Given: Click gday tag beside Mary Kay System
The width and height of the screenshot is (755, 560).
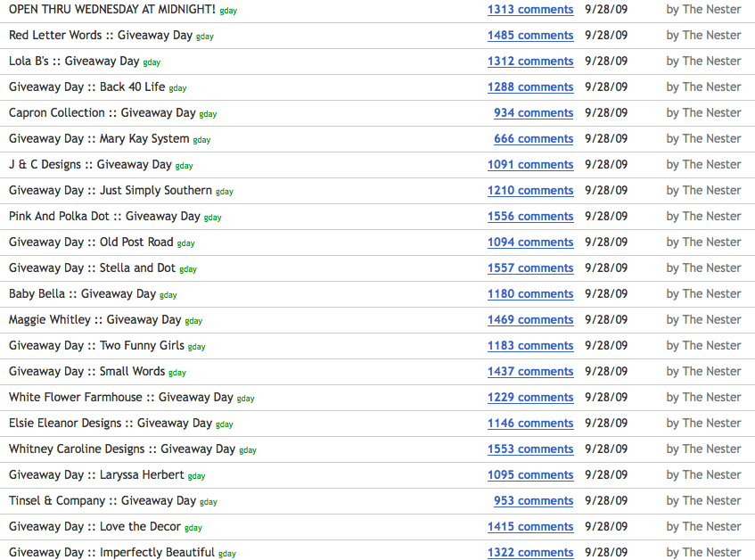Looking at the screenshot, I should pyautogui.click(x=201, y=140).
